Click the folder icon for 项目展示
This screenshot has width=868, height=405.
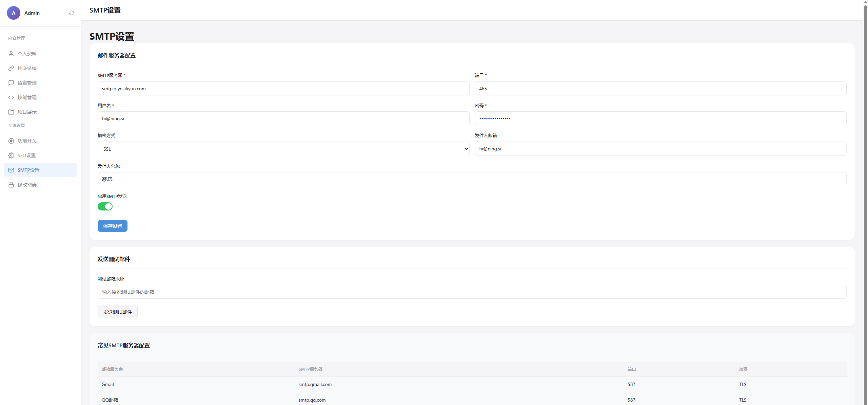(x=11, y=112)
